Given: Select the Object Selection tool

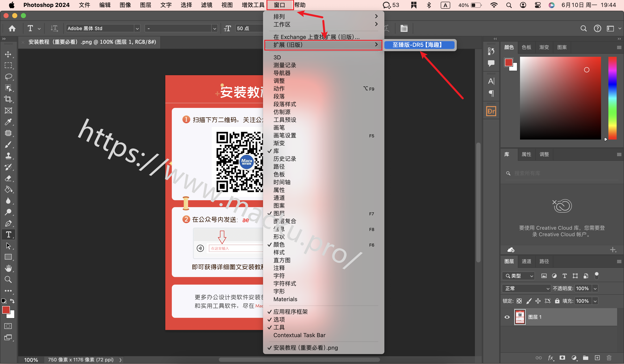Looking at the screenshot, I should click(x=8, y=88).
